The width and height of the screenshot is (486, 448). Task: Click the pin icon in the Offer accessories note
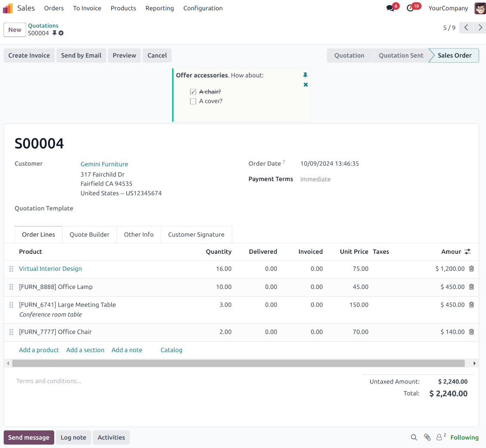click(x=305, y=75)
